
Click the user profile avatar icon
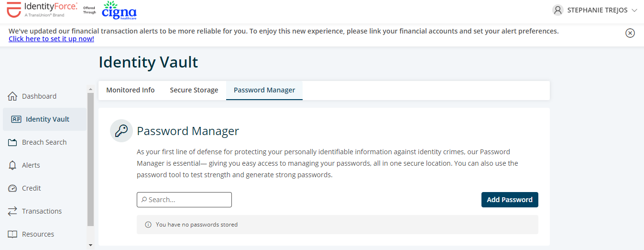557,10
